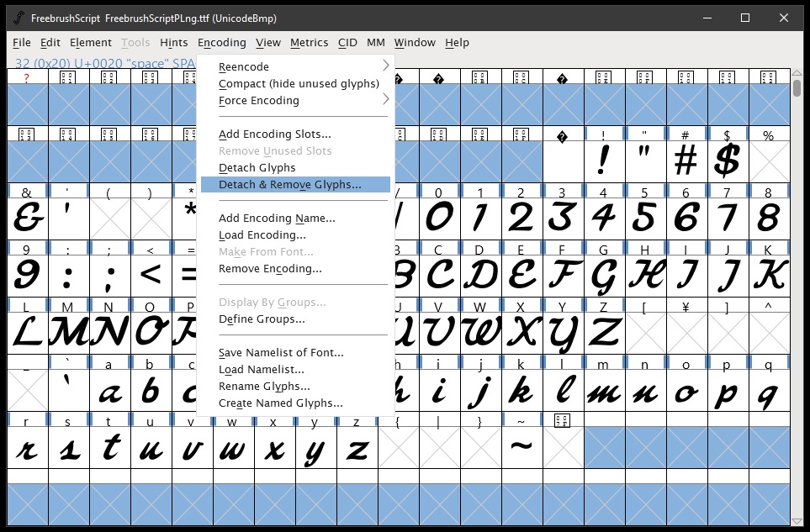Select the lowercase b glyph cell
This screenshot has height=532, width=810.
(x=151, y=391)
